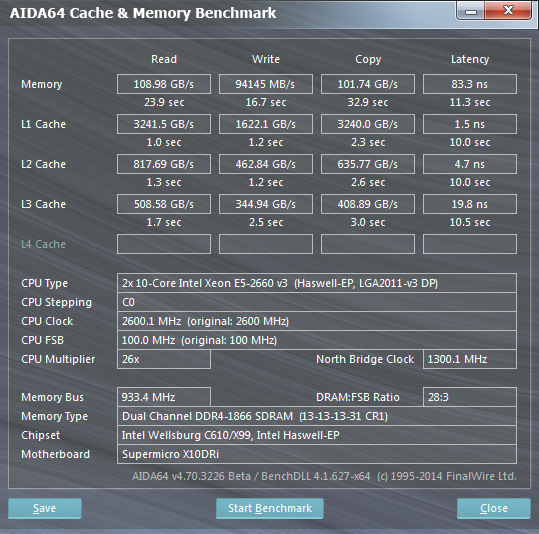The image size is (539, 534).
Task: Close the benchmark dialog via Close button
Action: (494, 508)
